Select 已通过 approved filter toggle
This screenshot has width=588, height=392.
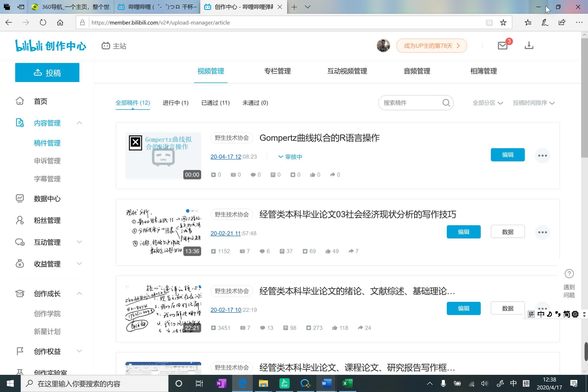coord(215,102)
